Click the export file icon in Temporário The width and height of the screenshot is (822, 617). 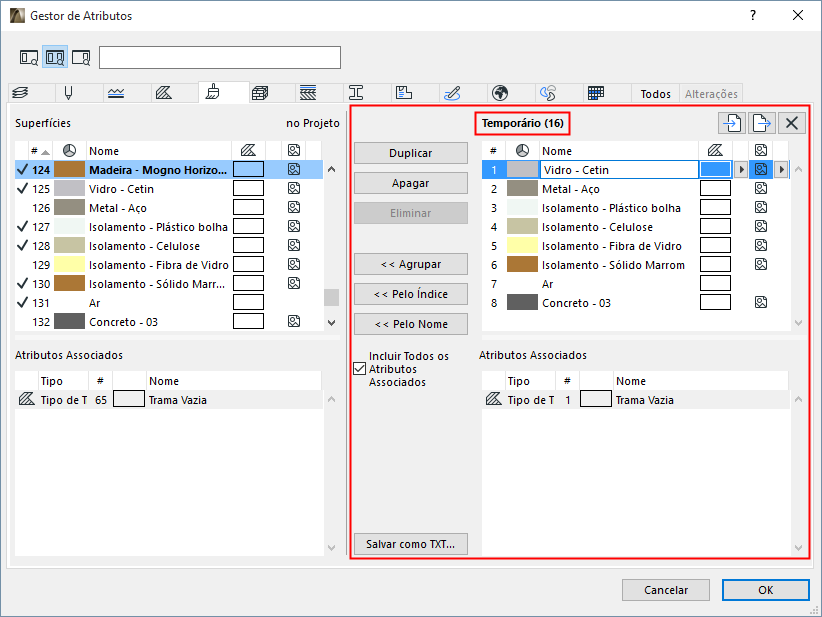tap(762, 123)
